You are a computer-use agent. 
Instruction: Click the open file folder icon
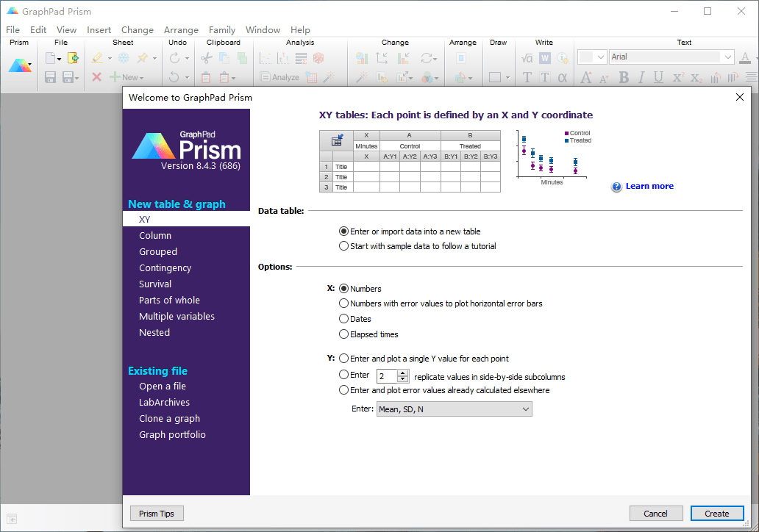point(73,58)
